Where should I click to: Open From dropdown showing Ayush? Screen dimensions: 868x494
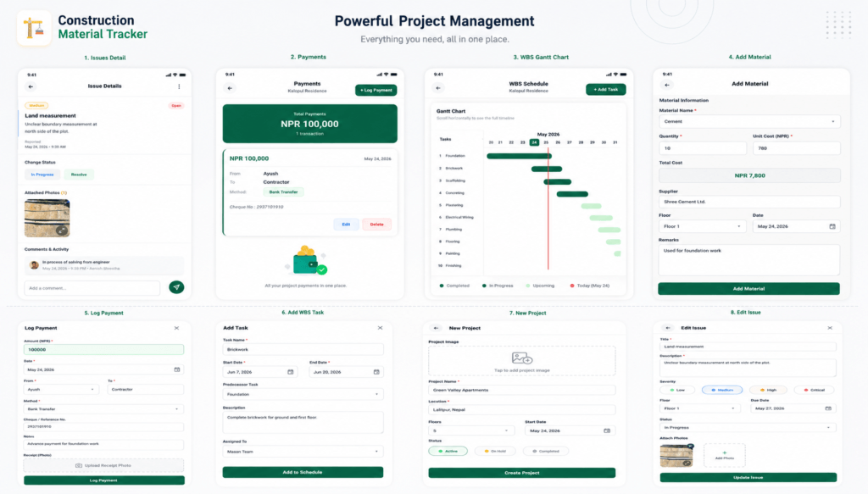tap(61, 390)
